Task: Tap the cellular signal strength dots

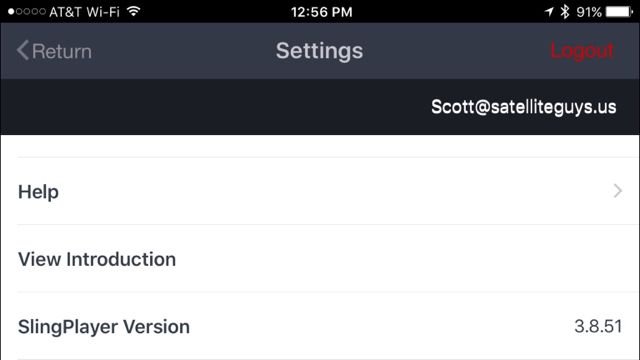Action: point(27,11)
